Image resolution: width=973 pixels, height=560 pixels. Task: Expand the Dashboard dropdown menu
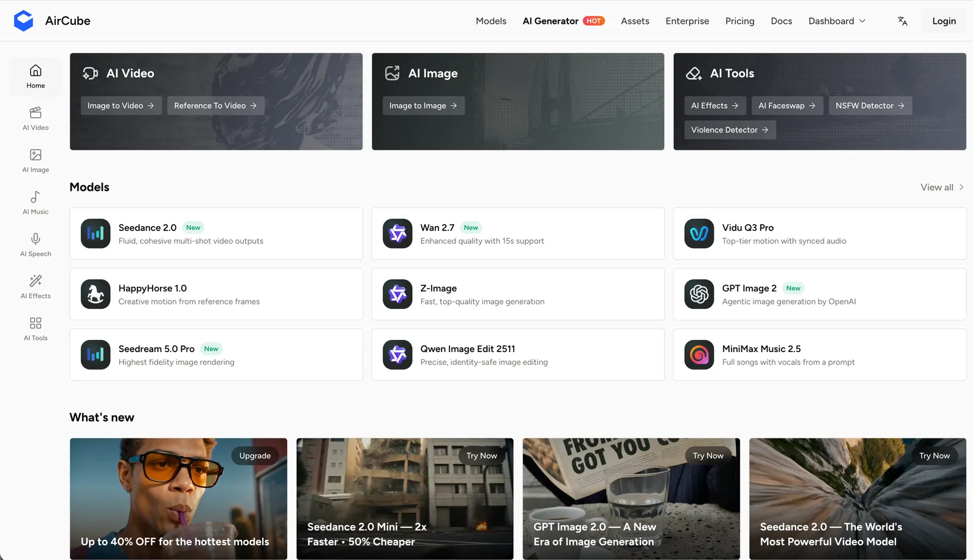837,21
